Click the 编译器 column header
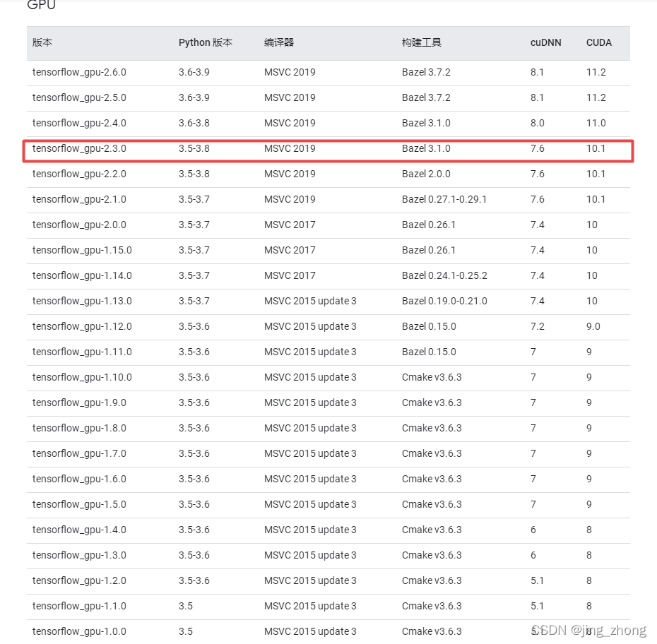The height and width of the screenshot is (644, 657). pyautogui.click(x=279, y=42)
